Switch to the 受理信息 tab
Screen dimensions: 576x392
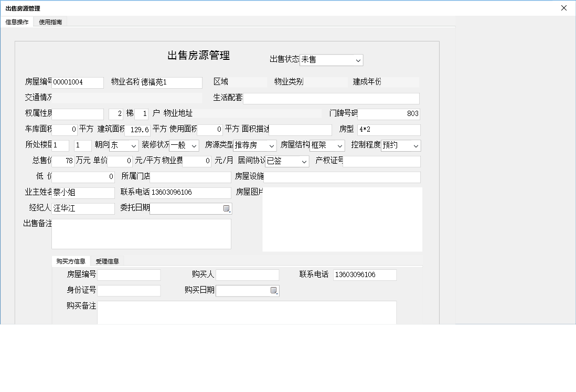coord(107,261)
